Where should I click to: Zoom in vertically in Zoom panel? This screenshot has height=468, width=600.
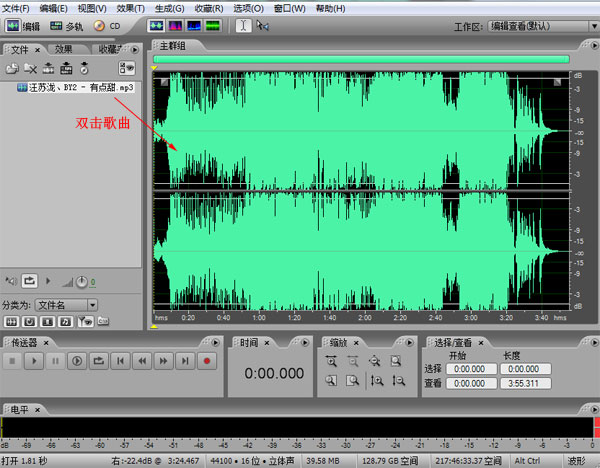(377, 380)
